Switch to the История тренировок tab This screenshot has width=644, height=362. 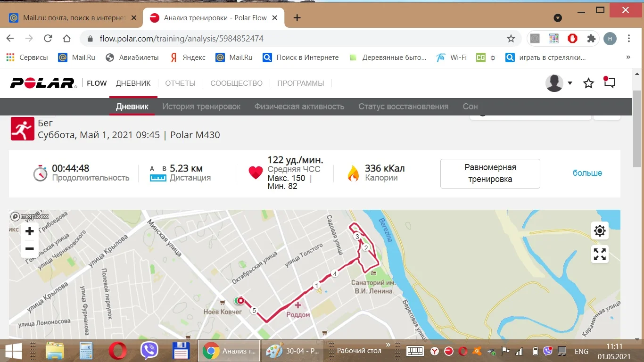tap(201, 107)
